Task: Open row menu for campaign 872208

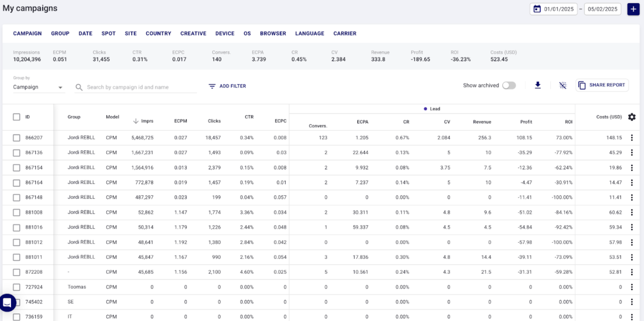Action: tap(632, 272)
